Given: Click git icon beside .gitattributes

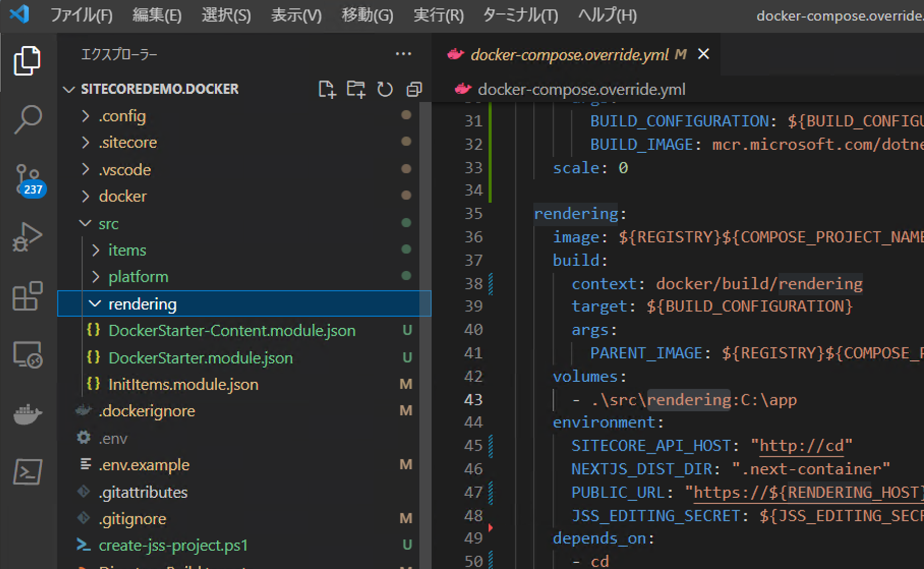Looking at the screenshot, I should tap(83, 492).
